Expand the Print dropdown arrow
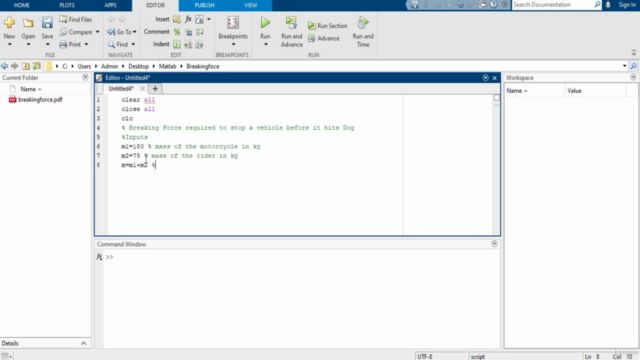640x360 pixels. coord(86,44)
